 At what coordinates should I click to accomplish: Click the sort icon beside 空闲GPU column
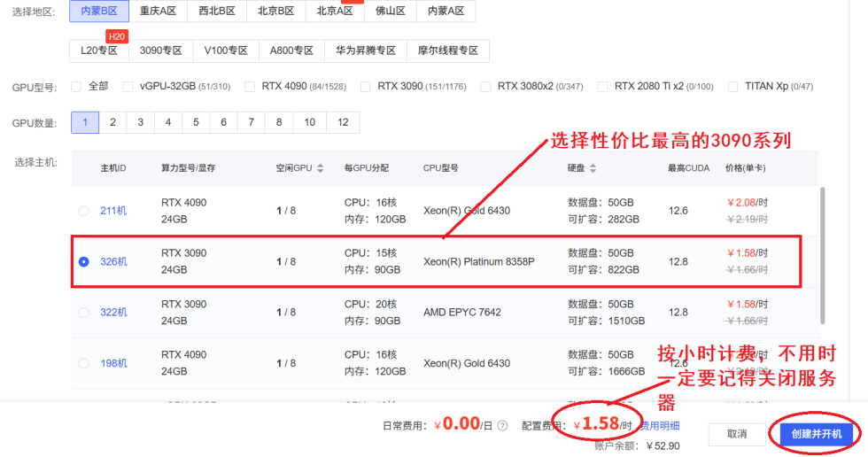coord(321,168)
